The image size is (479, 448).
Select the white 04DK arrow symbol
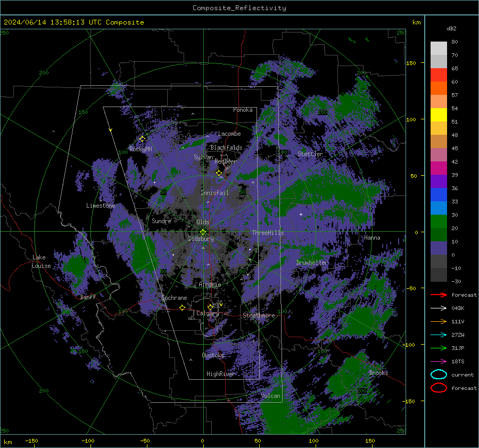[439, 308]
